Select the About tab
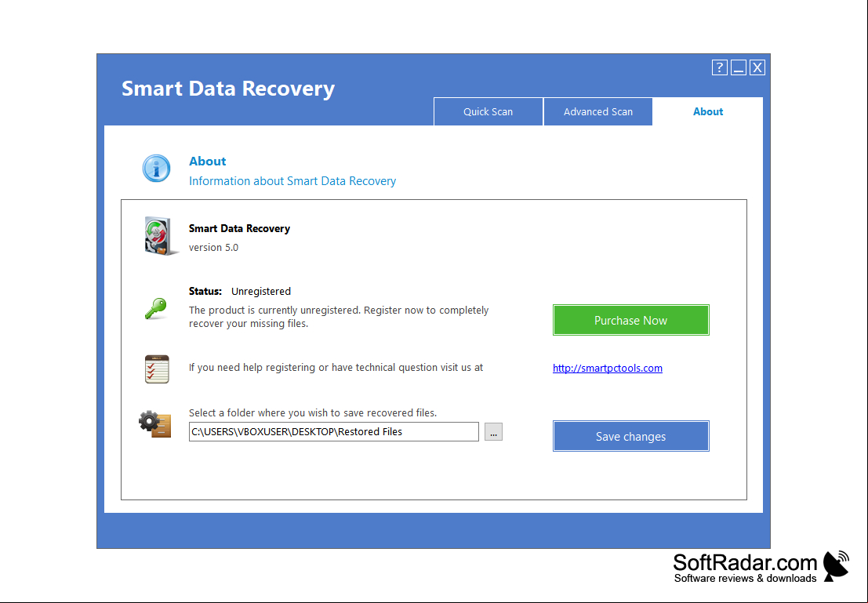Screen dimensions: 868x603 [x=708, y=111]
